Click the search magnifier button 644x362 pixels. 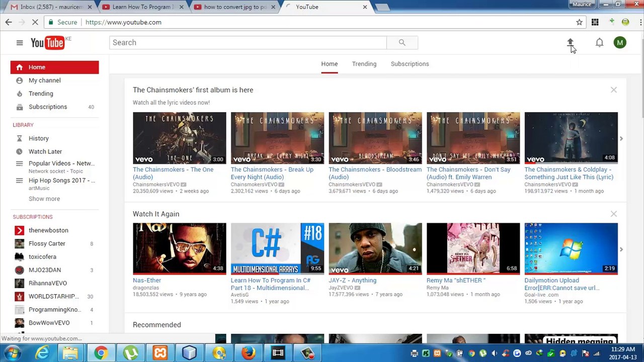tap(402, 43)
